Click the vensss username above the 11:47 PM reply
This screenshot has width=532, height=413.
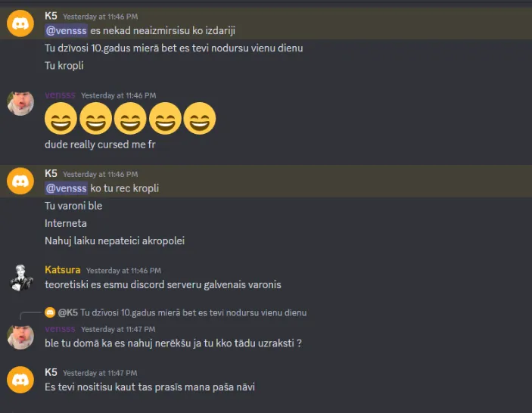(60, 329)
